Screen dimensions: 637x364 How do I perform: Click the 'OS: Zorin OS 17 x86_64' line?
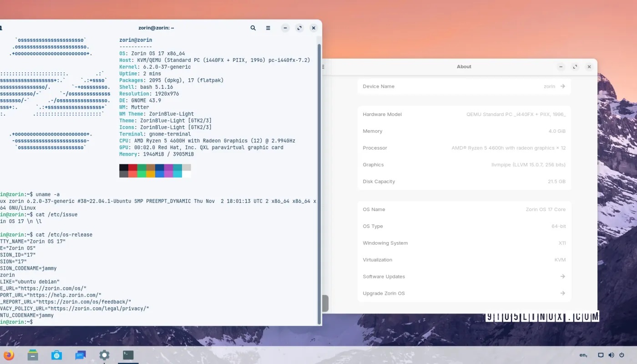point(152,53)
